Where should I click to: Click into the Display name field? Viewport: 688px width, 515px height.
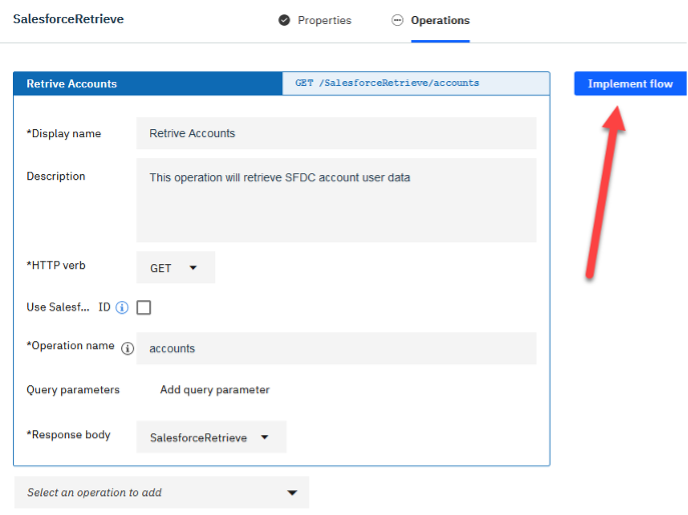point(336,133)
